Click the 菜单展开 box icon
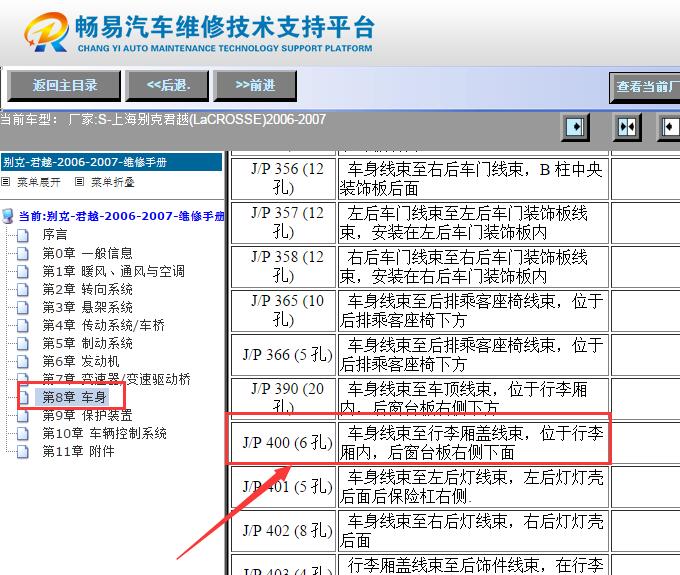 pos(5,182)
